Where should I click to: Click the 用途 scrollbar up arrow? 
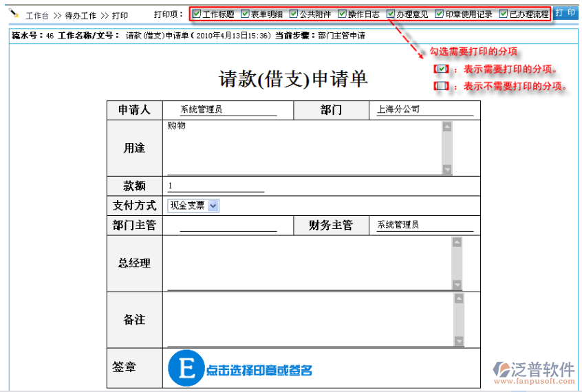click(x=447, y=127)
